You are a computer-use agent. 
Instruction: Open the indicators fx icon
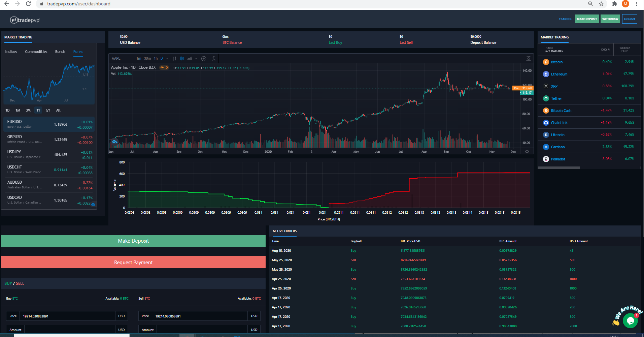[213, 58]
